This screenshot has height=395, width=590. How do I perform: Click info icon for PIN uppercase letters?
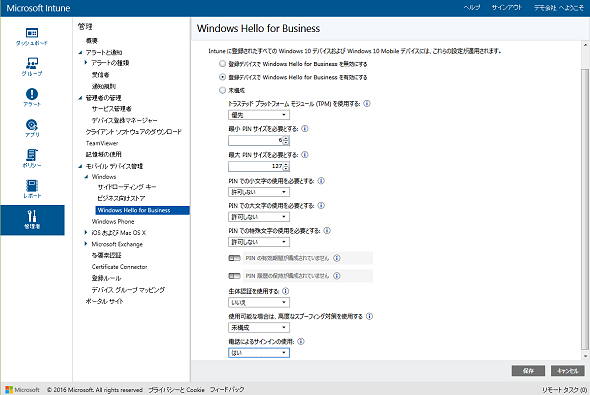tap(321, 205)
